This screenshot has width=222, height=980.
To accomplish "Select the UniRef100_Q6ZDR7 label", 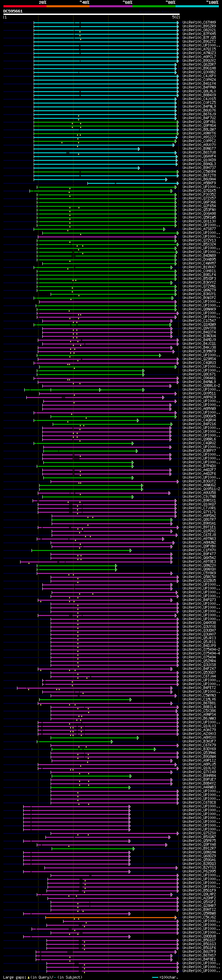I will (199, 64).
